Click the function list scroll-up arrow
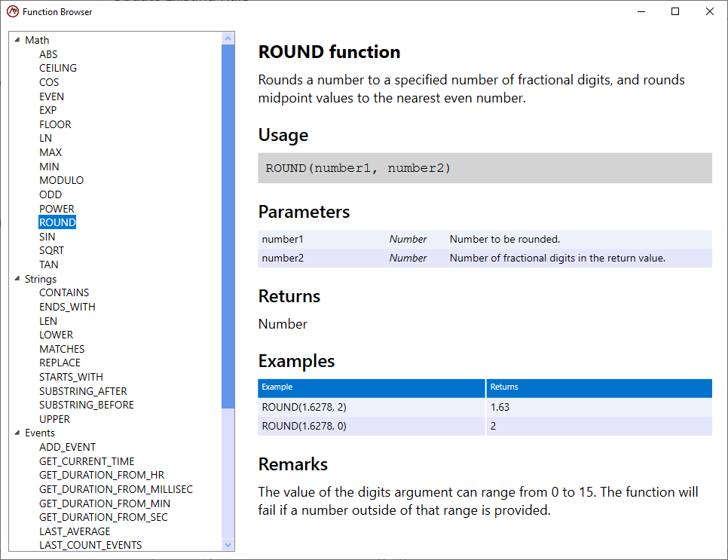This screenshot has height=560, width=728. (x=228, y=38)
